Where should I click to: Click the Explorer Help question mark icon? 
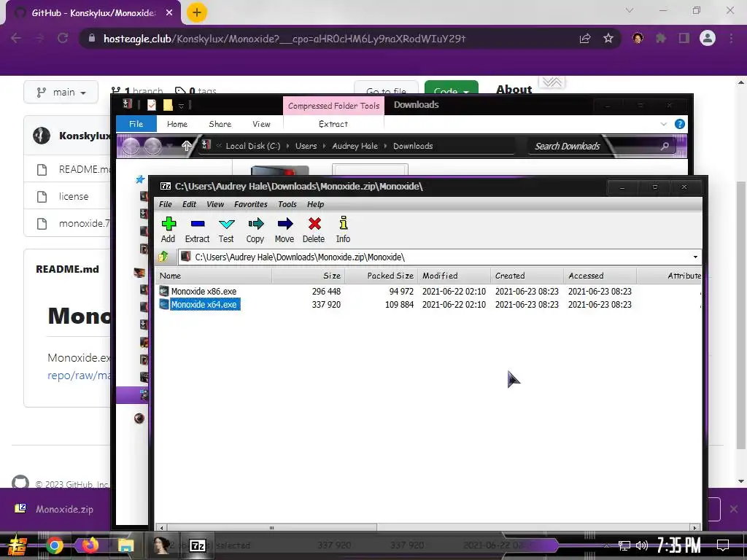[x=680, y=124]
